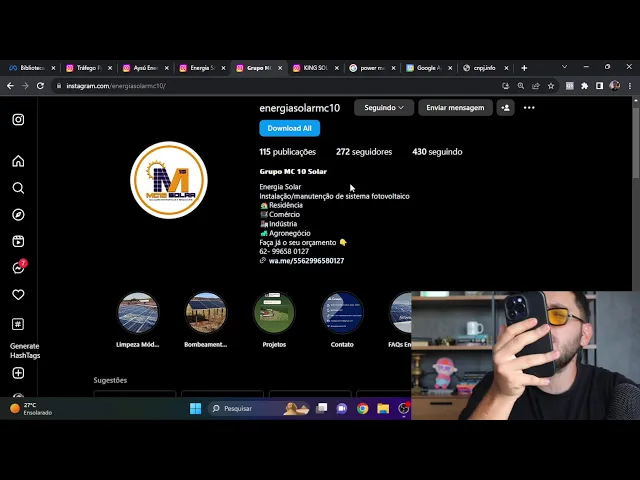Click the Grupo MC 10 Solar name
640x480 pixels.
(x=293, y=171)
